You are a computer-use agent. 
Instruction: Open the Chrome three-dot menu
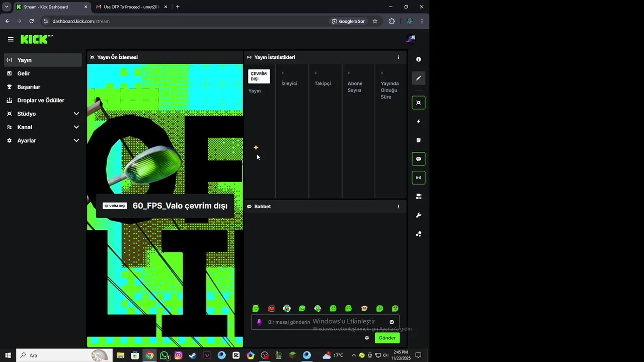pyautogui.click(x=422, y=21)
